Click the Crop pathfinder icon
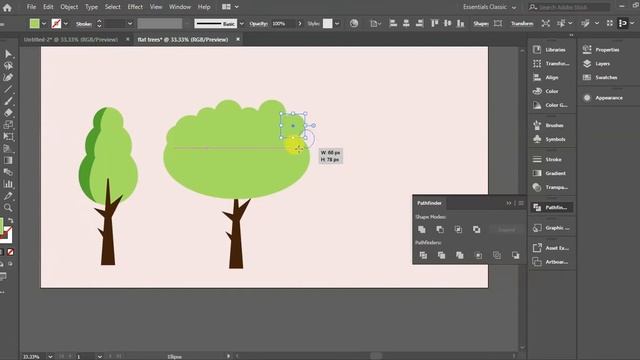 (x=478, y=255)
